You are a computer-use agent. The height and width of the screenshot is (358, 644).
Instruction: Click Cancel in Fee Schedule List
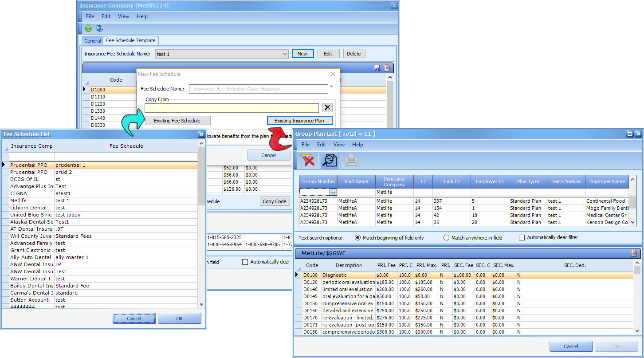tap(134, 319)
